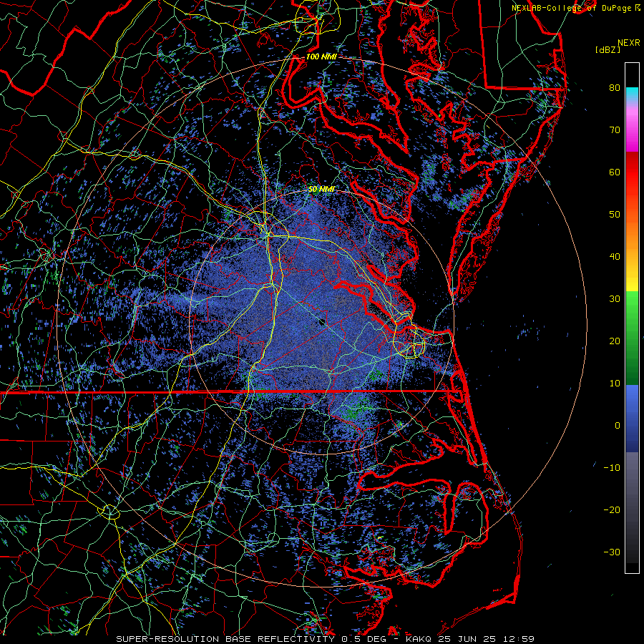644x644 pixels.
Task: Click the gray segment of the color bar
Action: pyautogui.click(x=632, y=507)
